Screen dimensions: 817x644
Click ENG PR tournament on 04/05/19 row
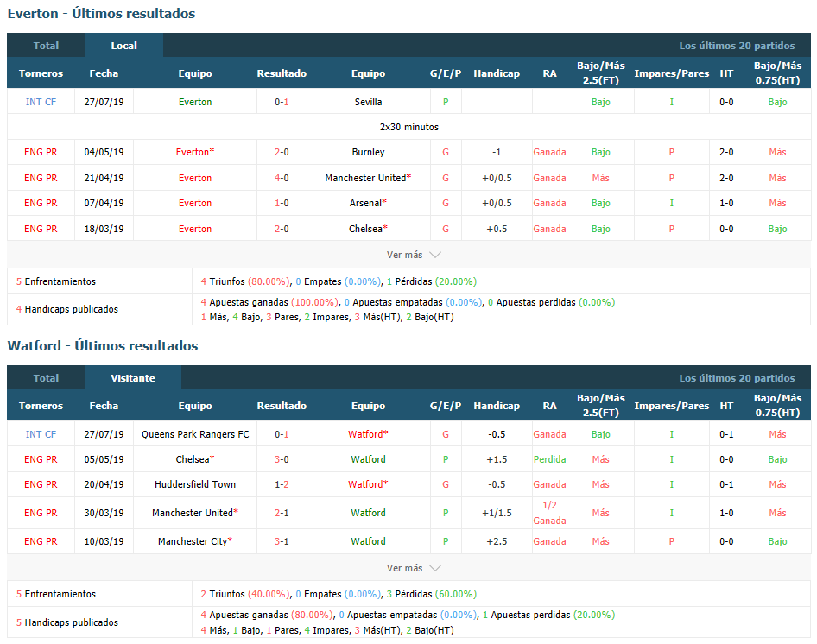[41, 152]
